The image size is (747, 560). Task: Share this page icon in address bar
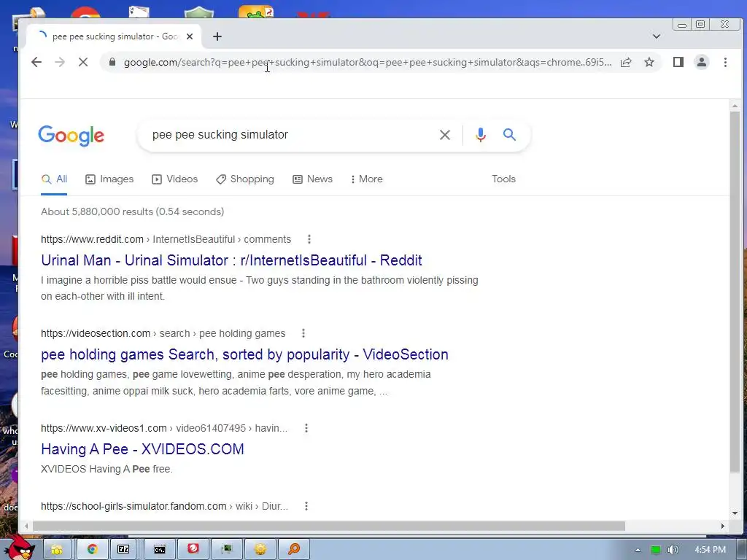[x=626, y=63]
